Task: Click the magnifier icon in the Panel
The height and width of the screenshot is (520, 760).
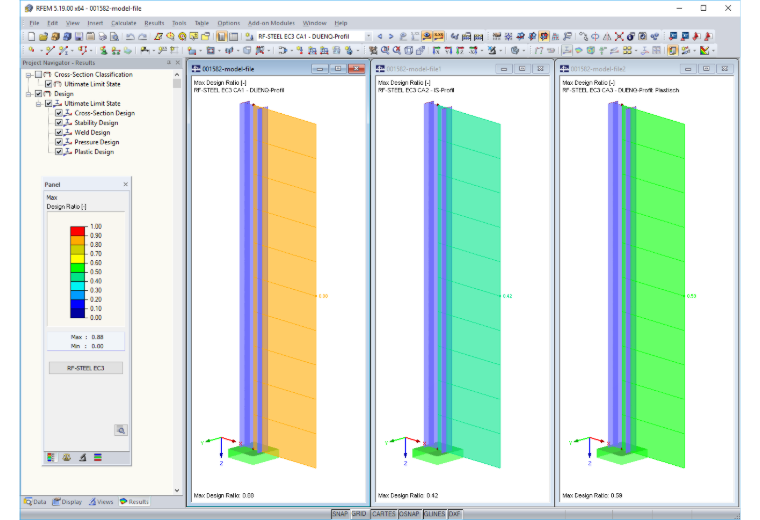Action: click(x=121, y=430)
